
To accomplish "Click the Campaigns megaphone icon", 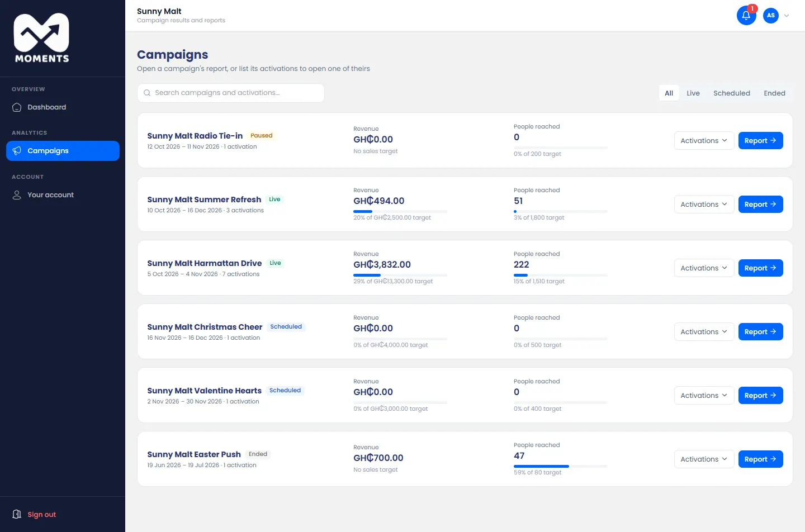I will click(x=17, y=151).
